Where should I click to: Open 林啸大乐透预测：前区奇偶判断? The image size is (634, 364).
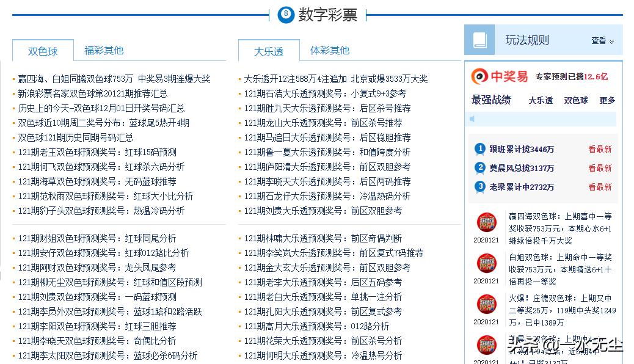tap(323, 239)
